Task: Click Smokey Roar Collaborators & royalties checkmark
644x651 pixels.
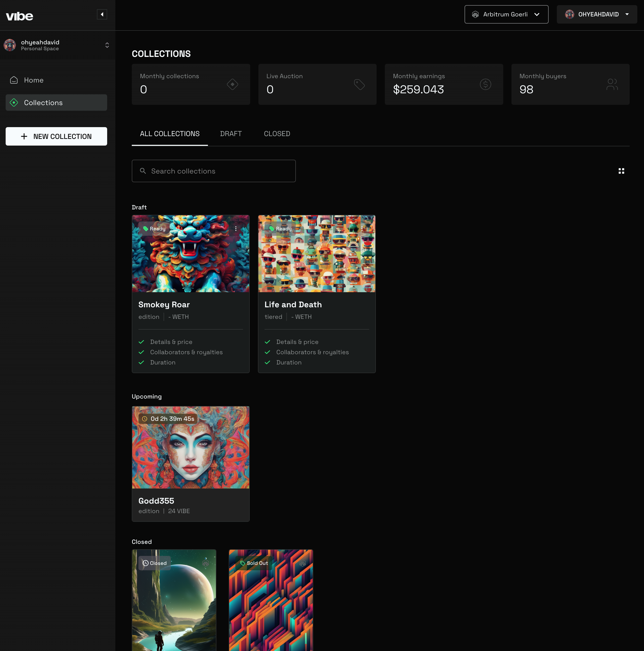Action: [142, 352]
